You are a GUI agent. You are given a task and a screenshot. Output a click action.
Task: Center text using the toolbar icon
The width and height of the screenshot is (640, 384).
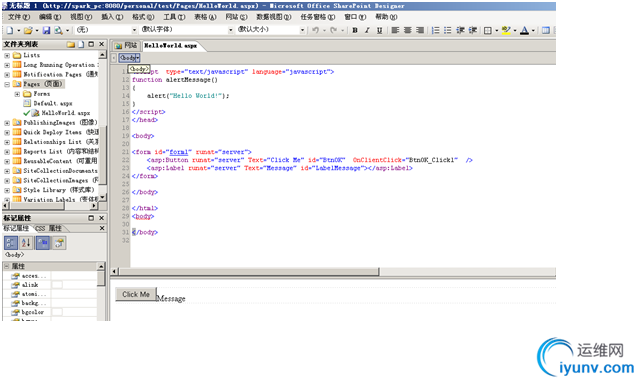(407, 30)
